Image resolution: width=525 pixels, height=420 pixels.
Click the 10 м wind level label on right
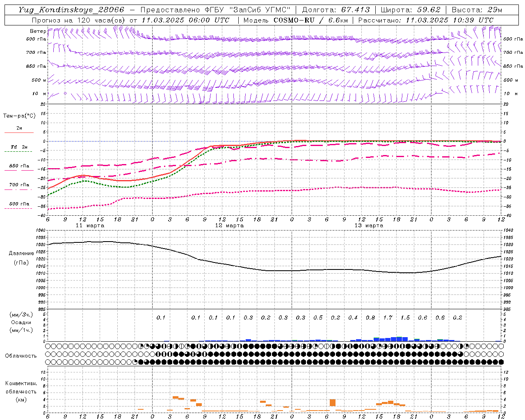pyautogui.click(x=511, y=94)
